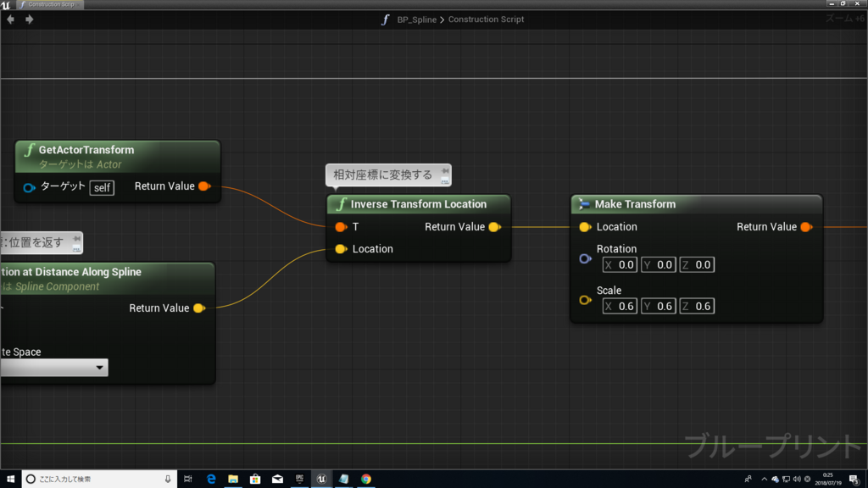Toggle the 相対座標に変換する comment bubble visibility
Image resolution: width=868 pixels, height=488 pixels.
click(445, 180)
